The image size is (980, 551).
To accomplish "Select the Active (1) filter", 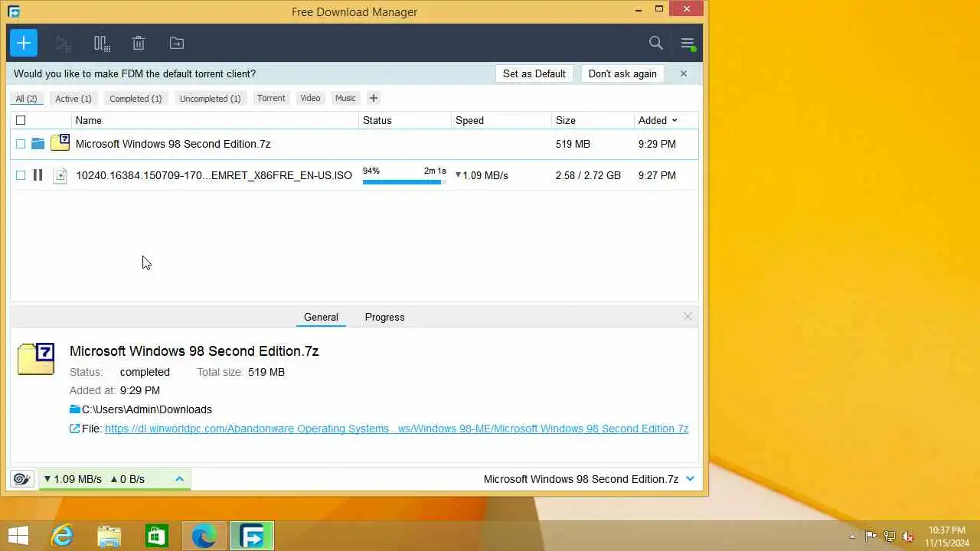I will point(73,98).
